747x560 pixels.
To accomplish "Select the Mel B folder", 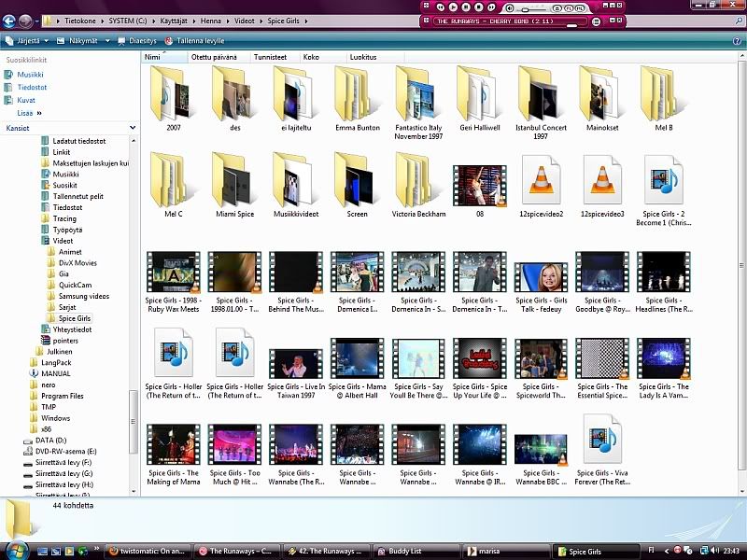I will [664, 99].
